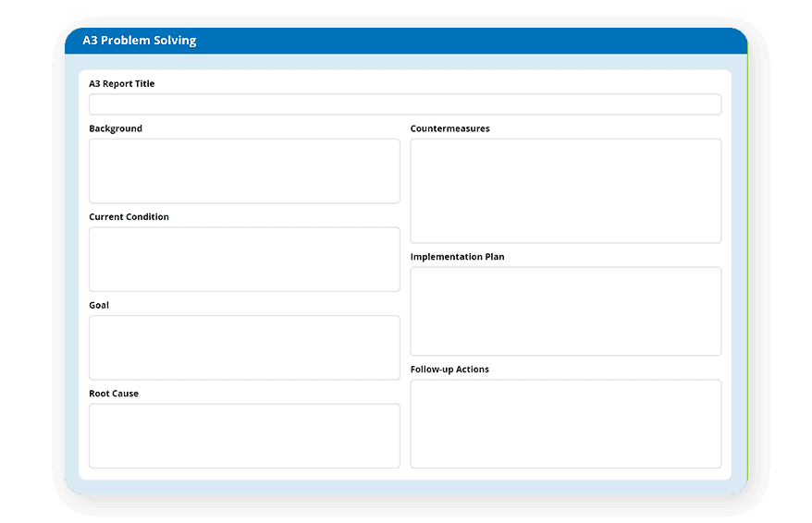Select the "Current Condition" label text
This screenshot has height=523, width=812.
(x=129, y=217)
